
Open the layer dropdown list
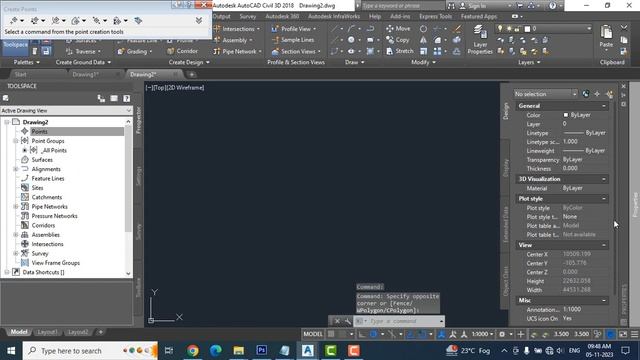[x=589, y=29]
